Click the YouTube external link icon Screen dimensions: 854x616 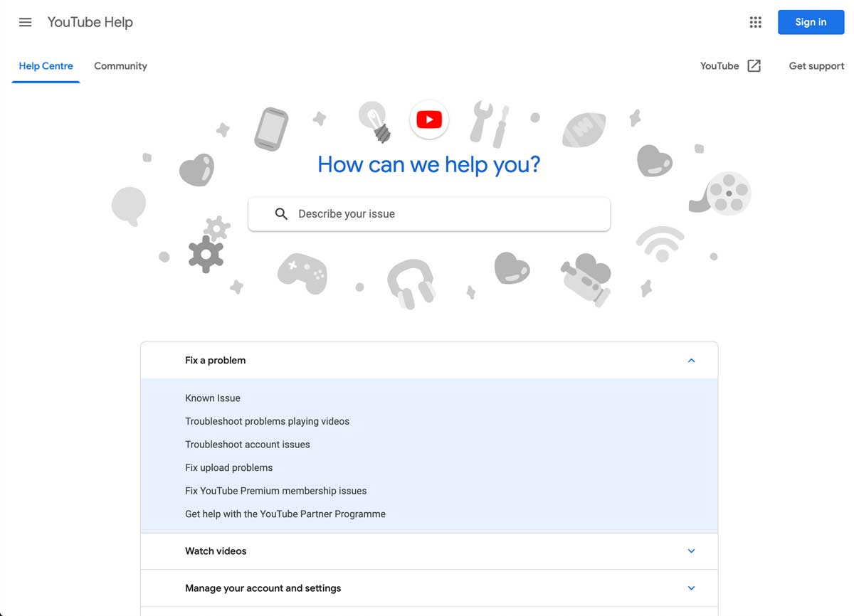point(754,66)
